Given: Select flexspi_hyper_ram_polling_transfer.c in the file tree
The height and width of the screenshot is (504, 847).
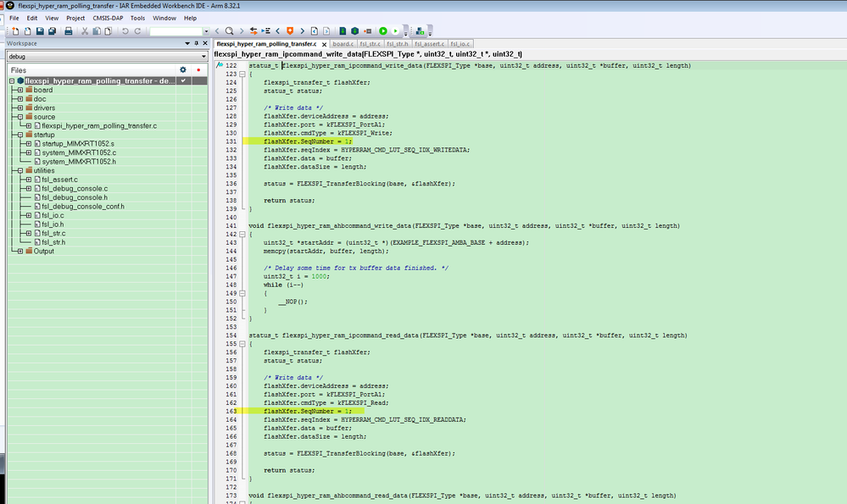Looking at the screenshot, I should [99, 125].
